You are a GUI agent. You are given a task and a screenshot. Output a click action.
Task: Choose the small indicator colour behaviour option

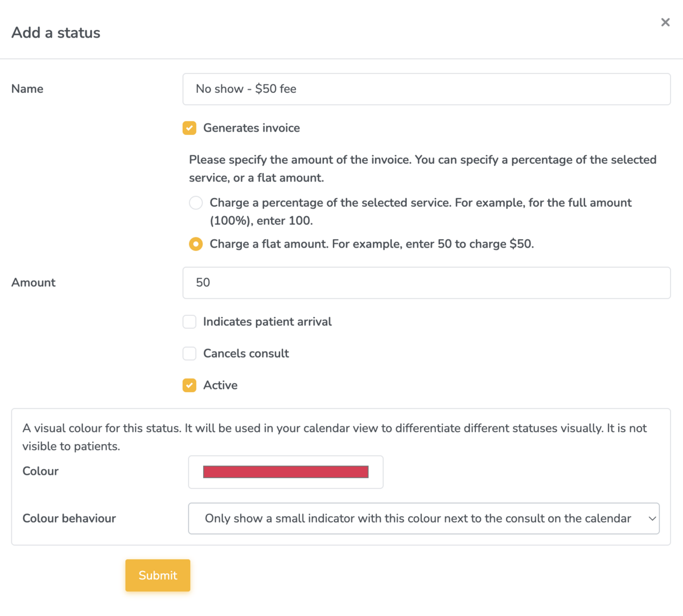pyautogui.click(x=423, y=518)
